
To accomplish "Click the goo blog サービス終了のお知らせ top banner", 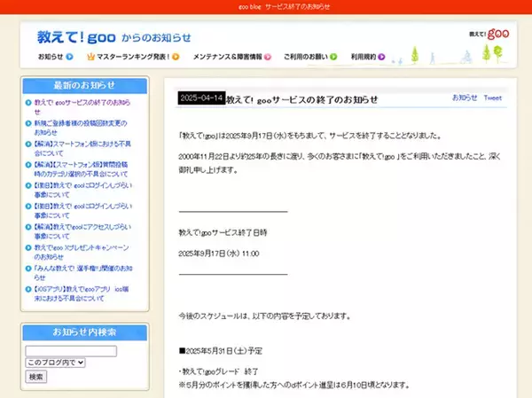I will 266,6.
